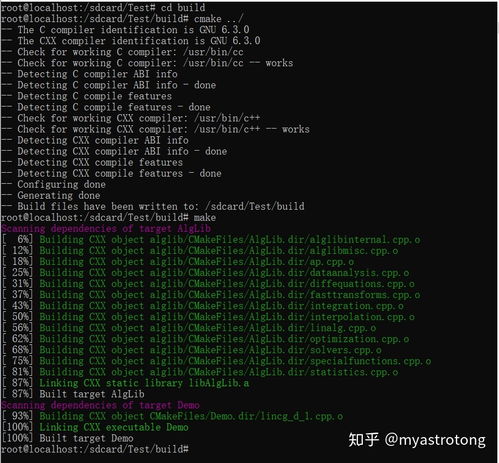Click the purple 'Scanning dependencies of target AlgLib' line
Viewport: 499px width, 463px height.
click(106, 229)
